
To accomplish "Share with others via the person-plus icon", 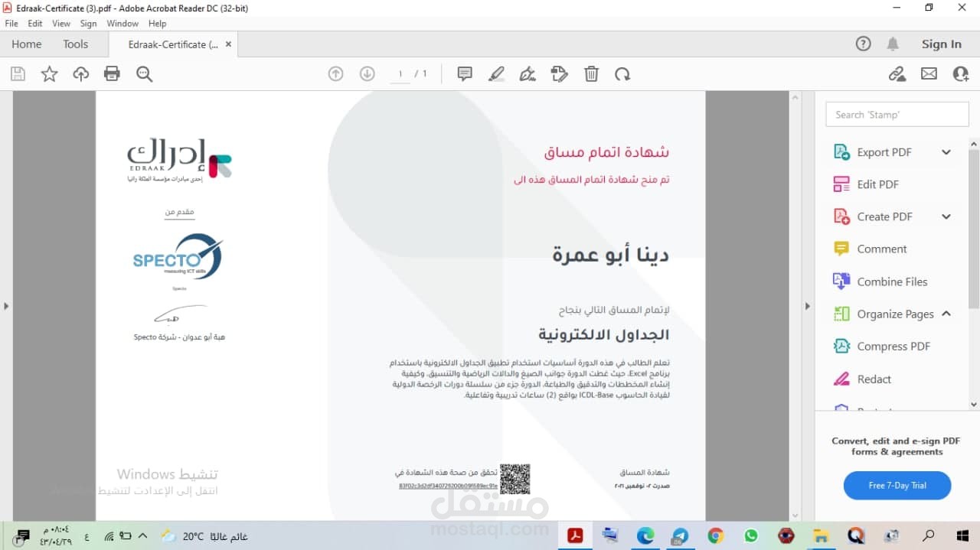I will 961,74.
